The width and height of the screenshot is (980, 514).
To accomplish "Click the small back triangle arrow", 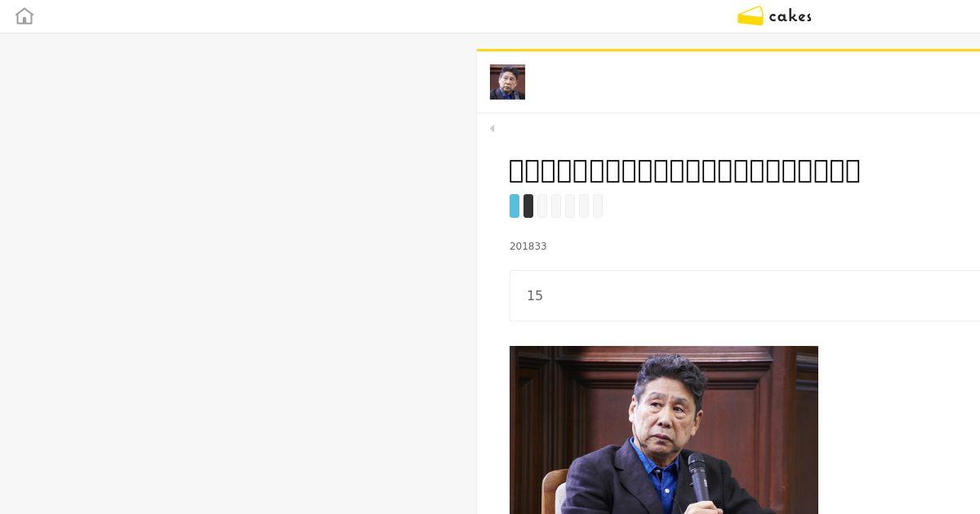I will (x=492, y=128).
